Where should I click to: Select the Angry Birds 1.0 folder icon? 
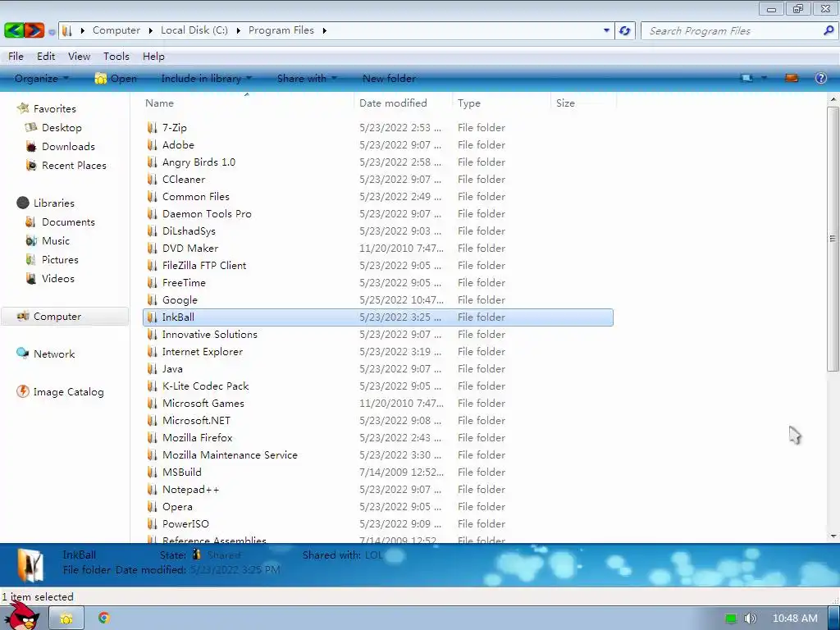point(152,162)
